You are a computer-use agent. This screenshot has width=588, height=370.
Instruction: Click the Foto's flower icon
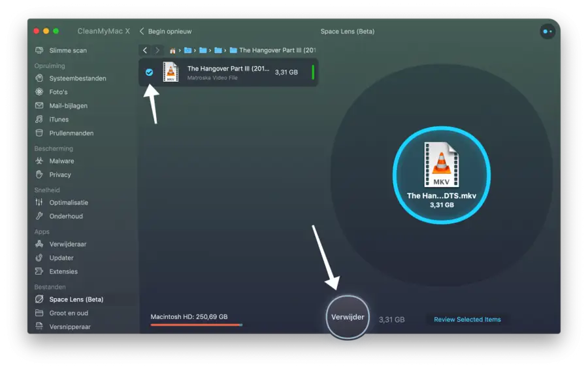coord(39,92)
